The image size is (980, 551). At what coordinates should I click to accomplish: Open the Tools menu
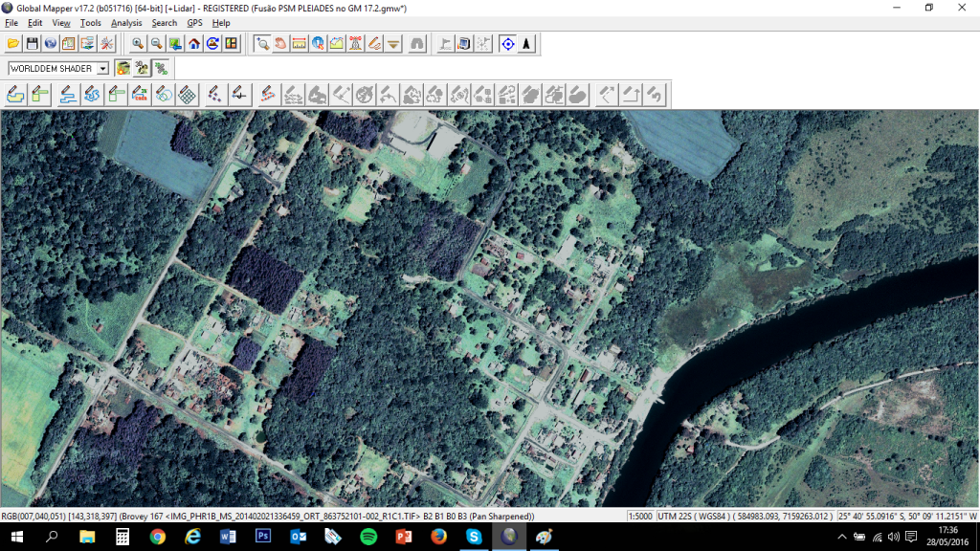coord(90,23)
